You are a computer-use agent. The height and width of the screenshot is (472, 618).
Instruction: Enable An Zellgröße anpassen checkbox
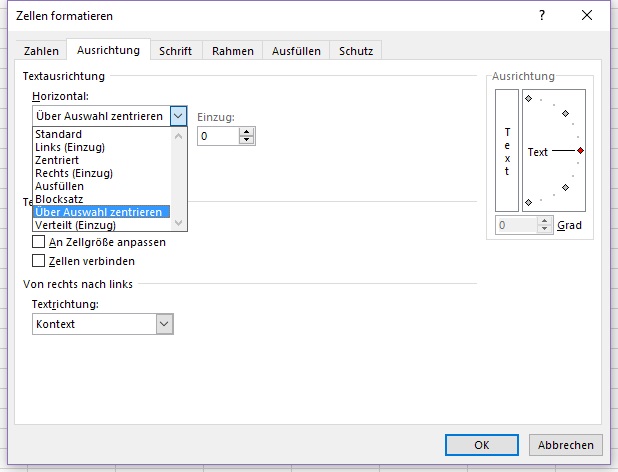pos(39,242)
